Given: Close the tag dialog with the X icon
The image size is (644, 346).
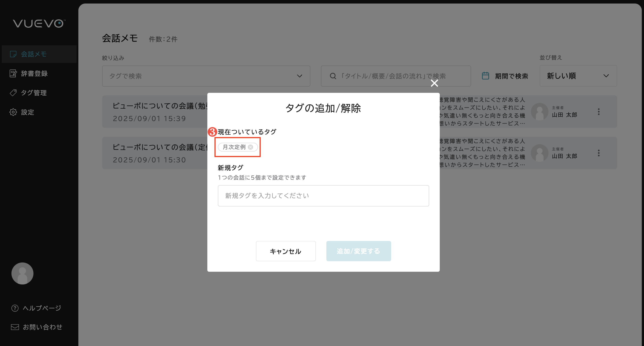Looking at the screenshot, I should pos(434,83).
